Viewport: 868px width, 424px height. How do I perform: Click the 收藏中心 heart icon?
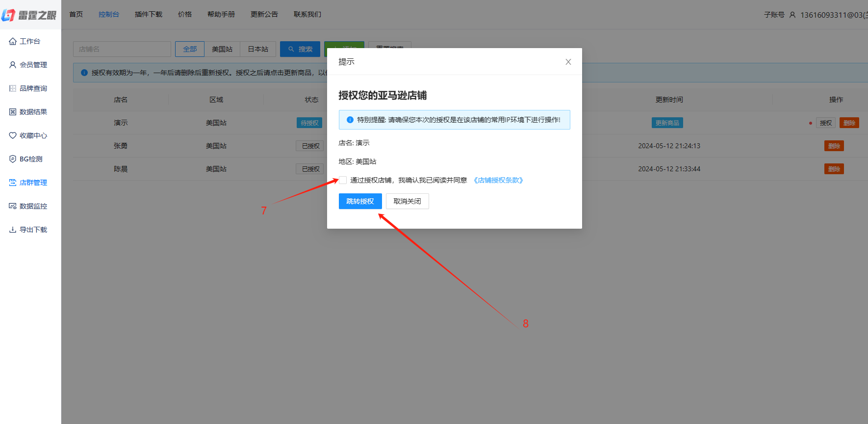coord(13,135)
